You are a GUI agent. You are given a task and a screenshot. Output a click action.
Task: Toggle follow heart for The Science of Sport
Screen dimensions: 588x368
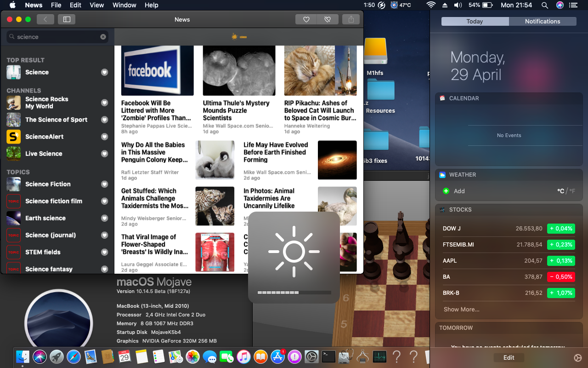[x=104, y=120]
